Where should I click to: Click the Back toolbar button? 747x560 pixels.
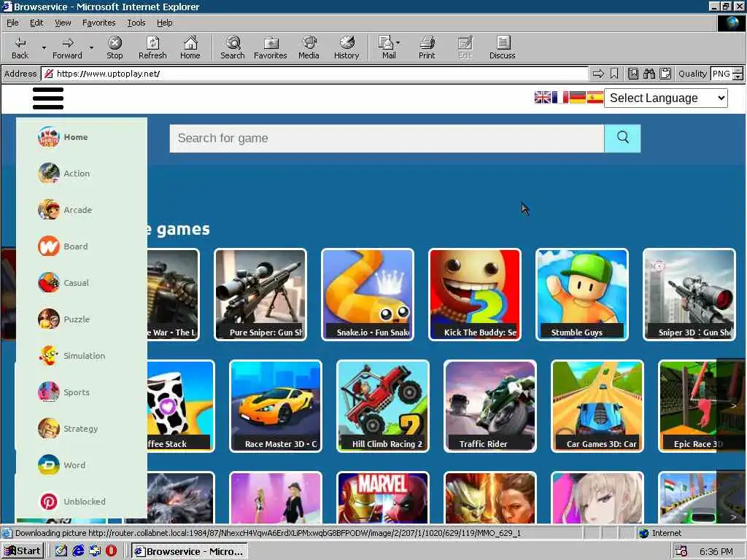coord(20,47)
